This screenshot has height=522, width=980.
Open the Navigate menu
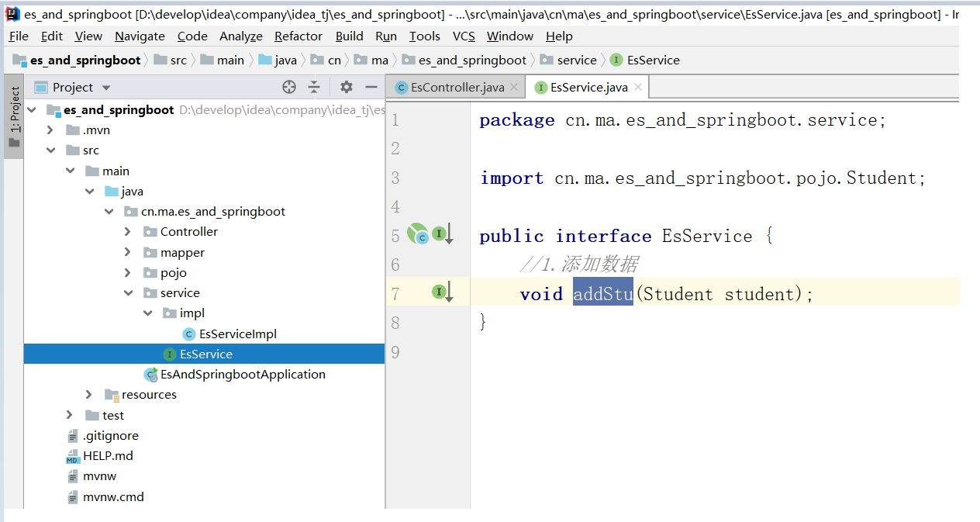coord(140,36)
